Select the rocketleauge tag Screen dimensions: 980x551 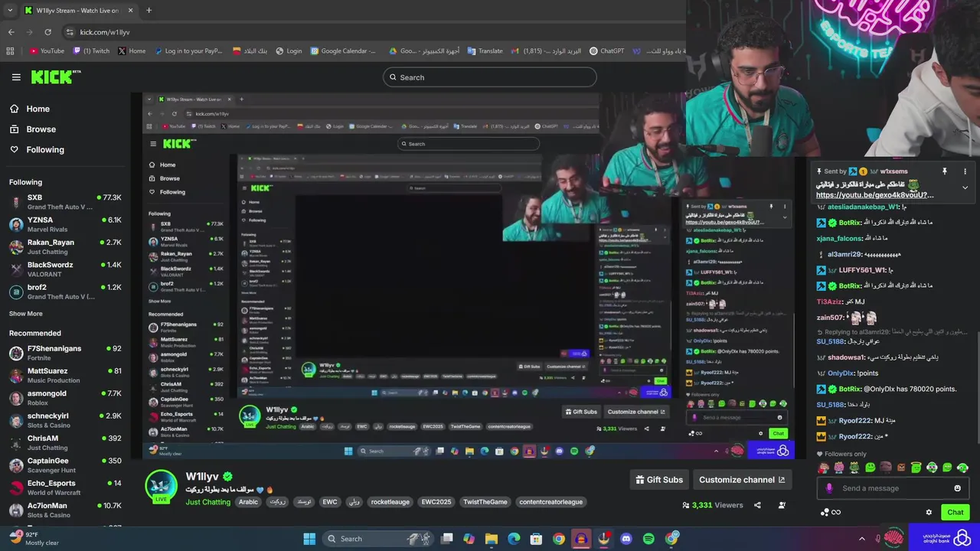390,502
